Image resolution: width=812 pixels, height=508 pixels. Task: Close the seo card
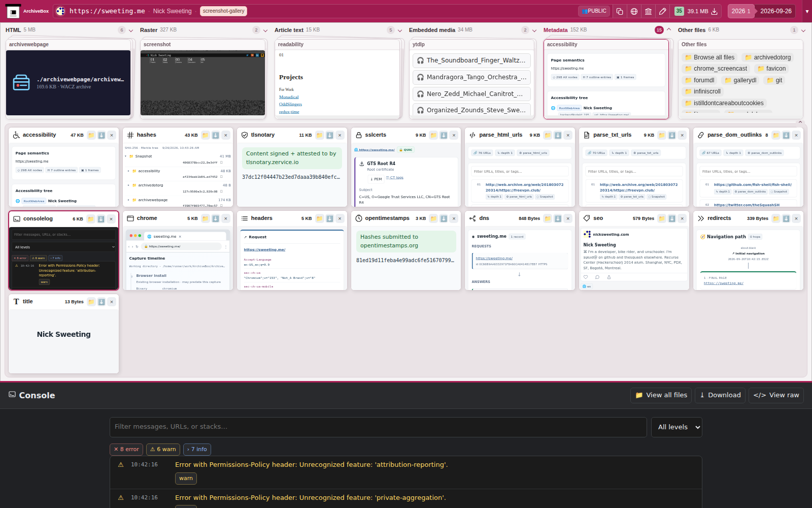[682, 218]
